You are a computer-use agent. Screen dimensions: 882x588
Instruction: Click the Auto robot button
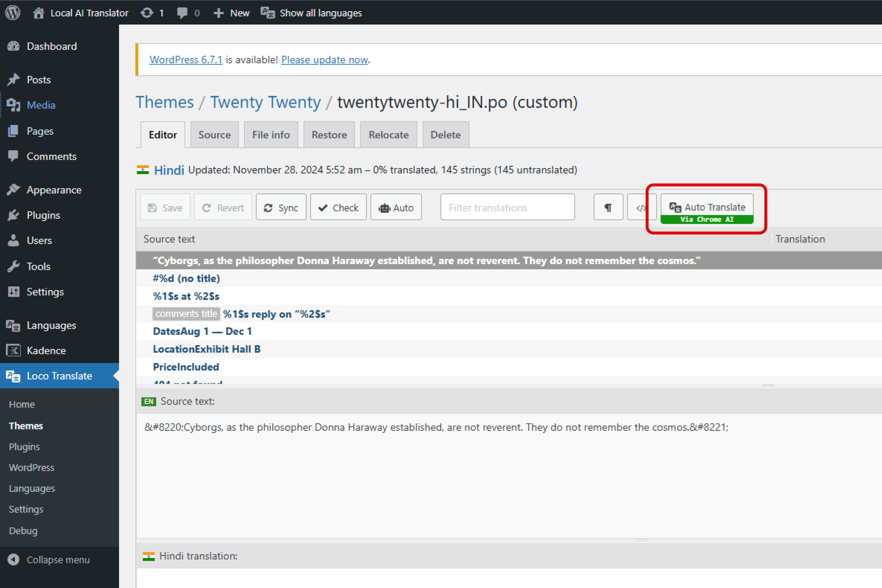point(396,207)
